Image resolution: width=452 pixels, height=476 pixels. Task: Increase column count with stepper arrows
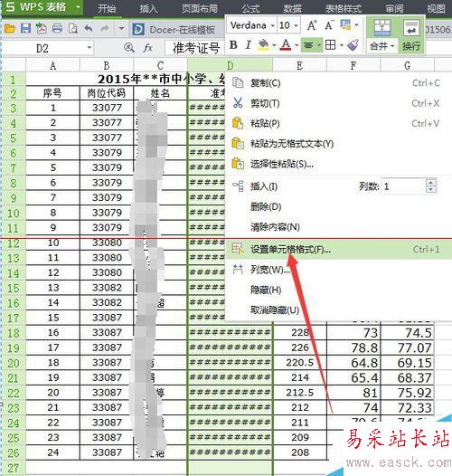pyautogui.click(x=431, y=183)
